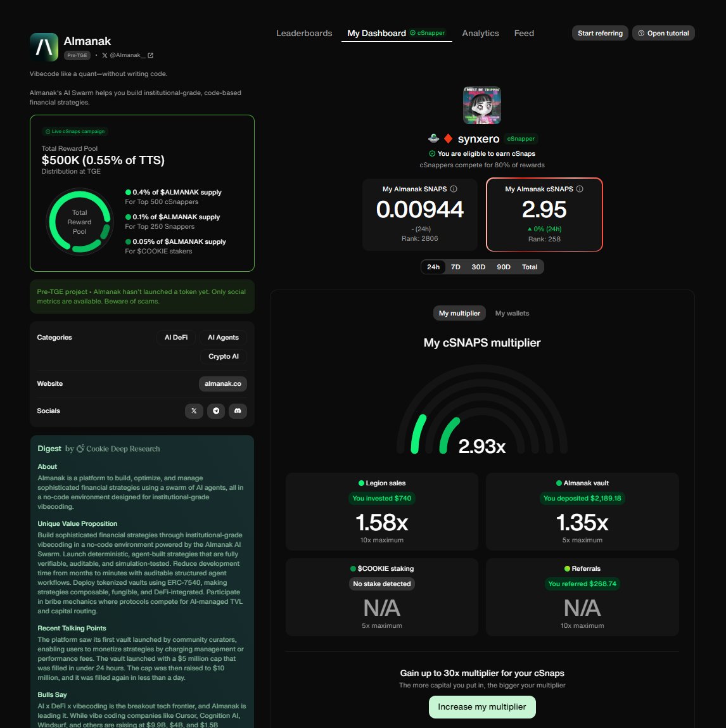Screen dimensions: 726x728
Task: Click the Total Reward Pool donut chart
Action: tap(80, 222)
